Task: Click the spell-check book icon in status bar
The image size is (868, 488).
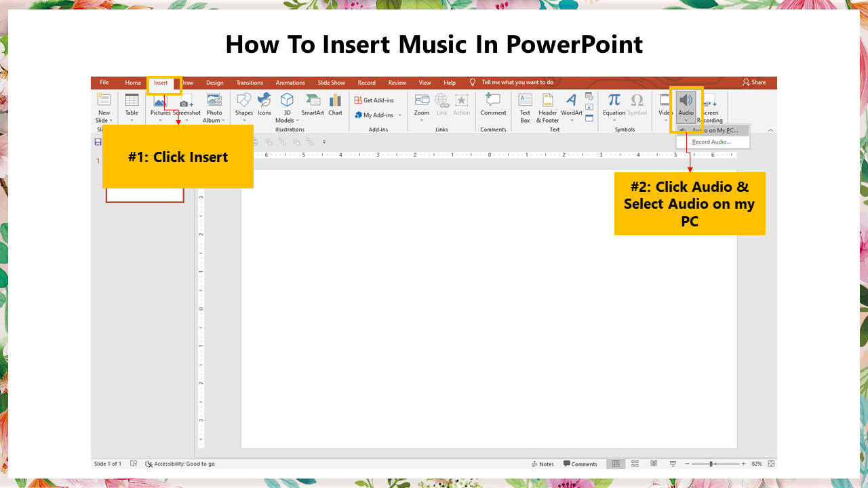Action: click(134, 464)
